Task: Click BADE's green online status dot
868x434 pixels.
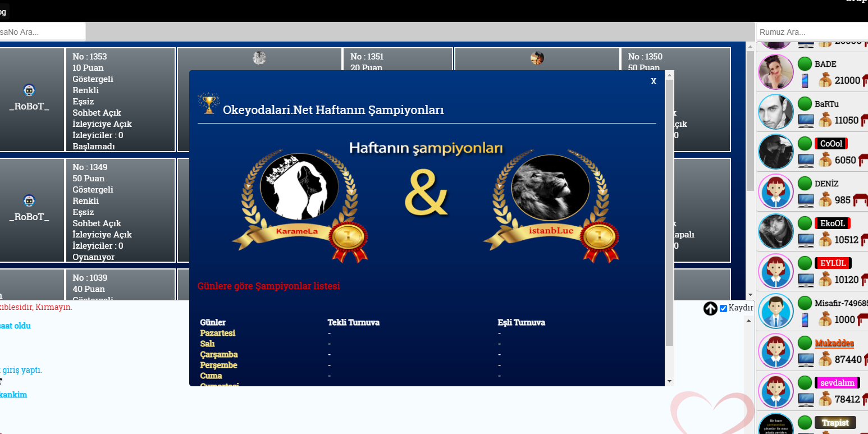Action: 805,64
